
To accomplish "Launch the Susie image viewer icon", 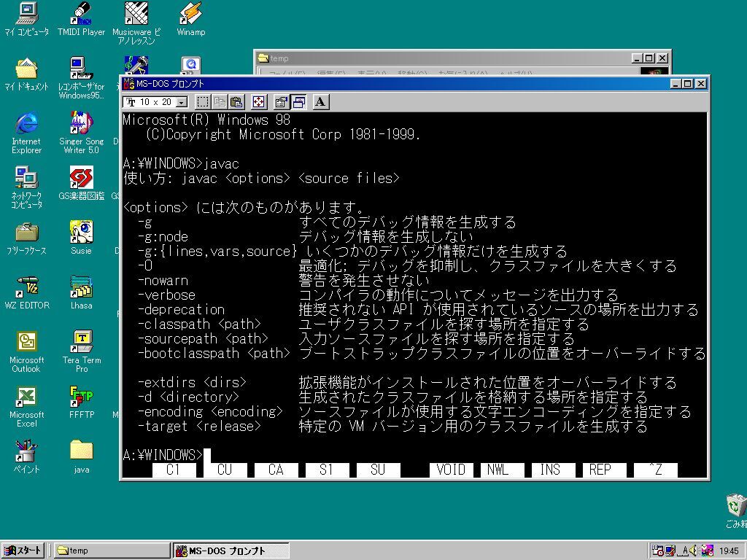I will coord(81,238).
